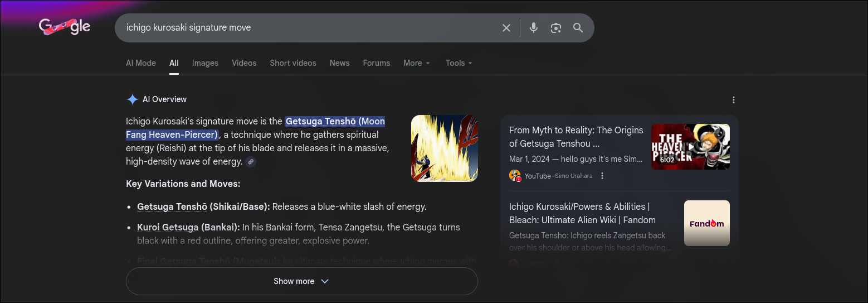This screenshot has width=868, height=303.
Task: Open YouTube result three-dot menu
Action: (x=602, y=176)
